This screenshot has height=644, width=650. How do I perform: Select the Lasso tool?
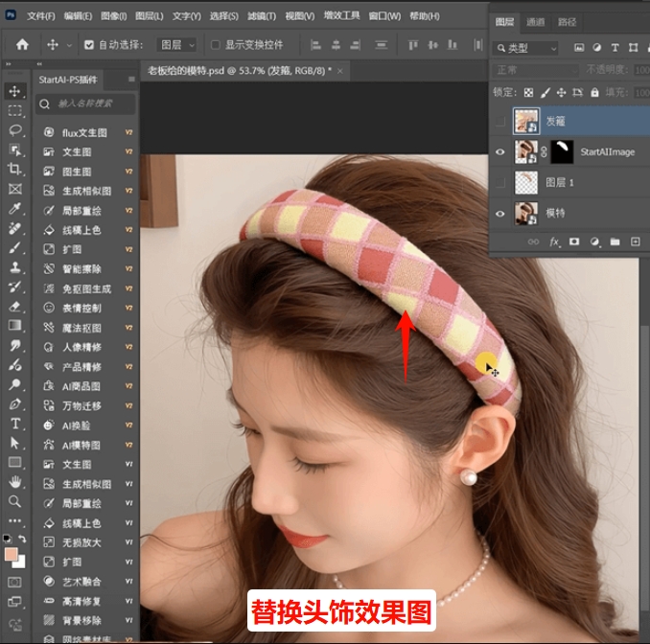point(15,130)
